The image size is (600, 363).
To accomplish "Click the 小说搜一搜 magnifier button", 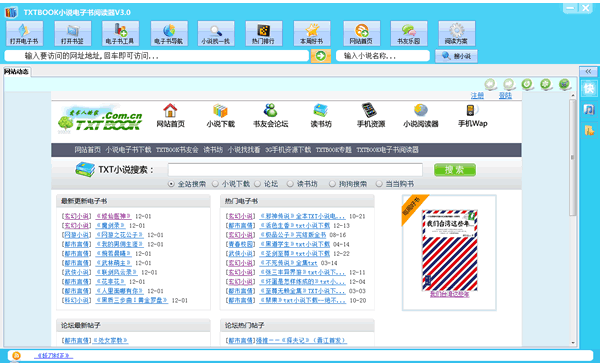I will [x=216, y=34].
